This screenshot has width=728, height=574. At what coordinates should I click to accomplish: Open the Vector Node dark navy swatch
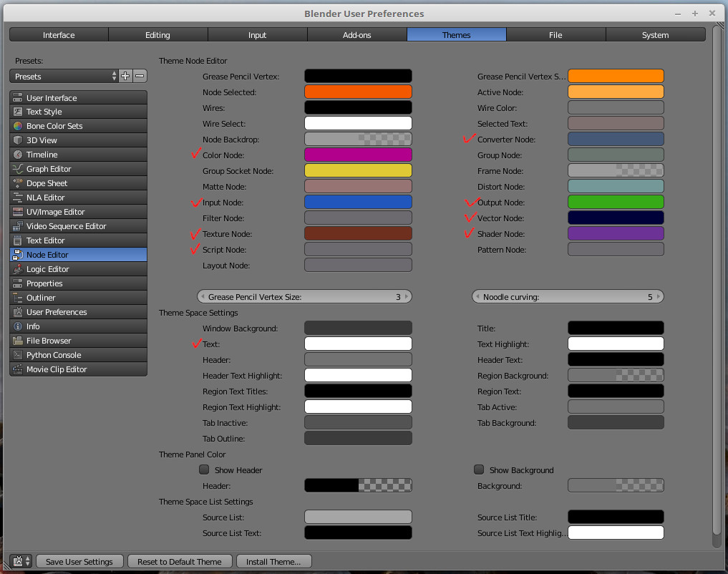616,218
